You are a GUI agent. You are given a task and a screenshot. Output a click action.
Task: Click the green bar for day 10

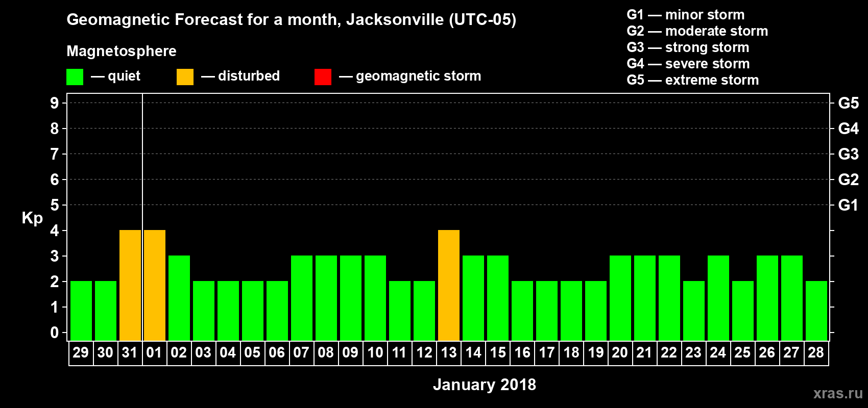(375, 298)
